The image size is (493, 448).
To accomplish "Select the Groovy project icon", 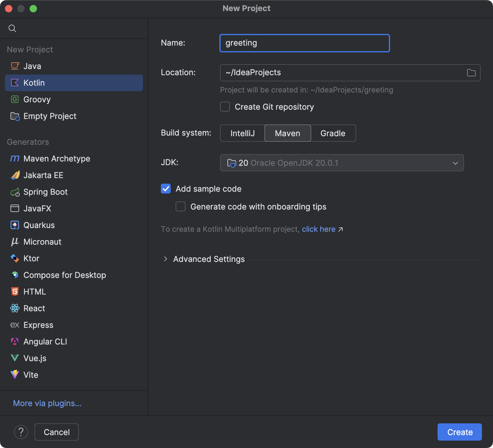I will 14,99.
